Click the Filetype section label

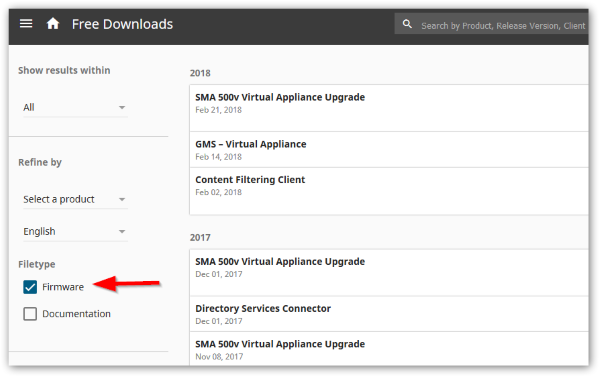(37, 264)
